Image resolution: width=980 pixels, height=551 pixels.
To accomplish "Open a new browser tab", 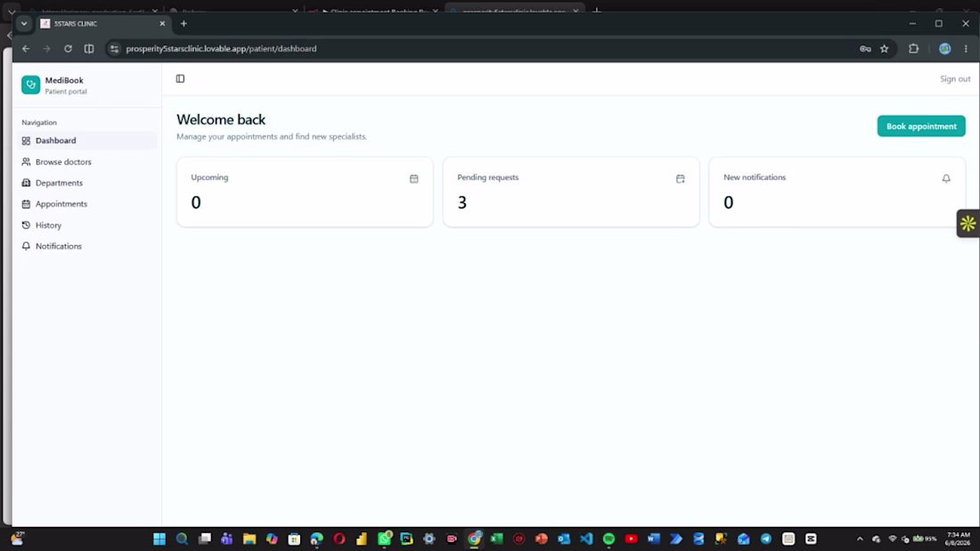I will [184, 24].
